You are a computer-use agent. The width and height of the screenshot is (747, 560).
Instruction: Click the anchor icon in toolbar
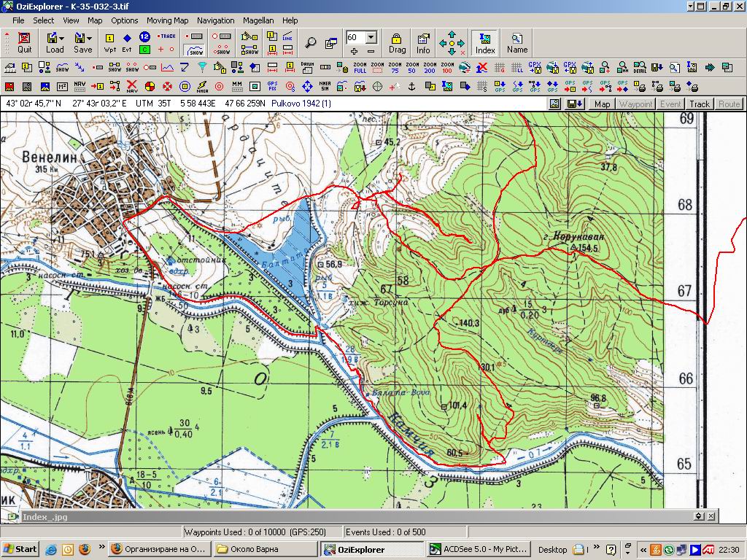pos(411,87)
